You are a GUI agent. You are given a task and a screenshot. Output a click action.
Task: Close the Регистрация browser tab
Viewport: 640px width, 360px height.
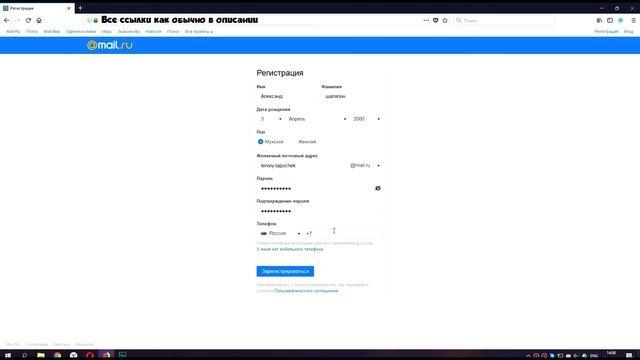pos(69,8)
